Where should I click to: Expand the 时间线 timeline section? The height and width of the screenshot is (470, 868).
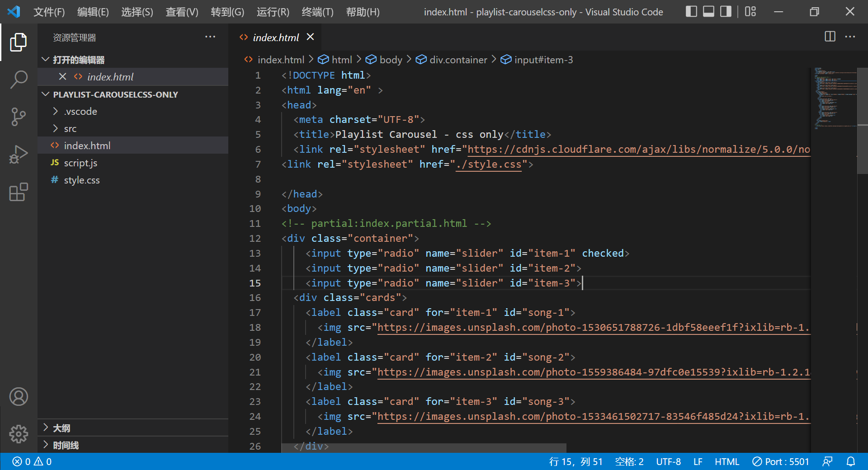click(x=133, y=445)
